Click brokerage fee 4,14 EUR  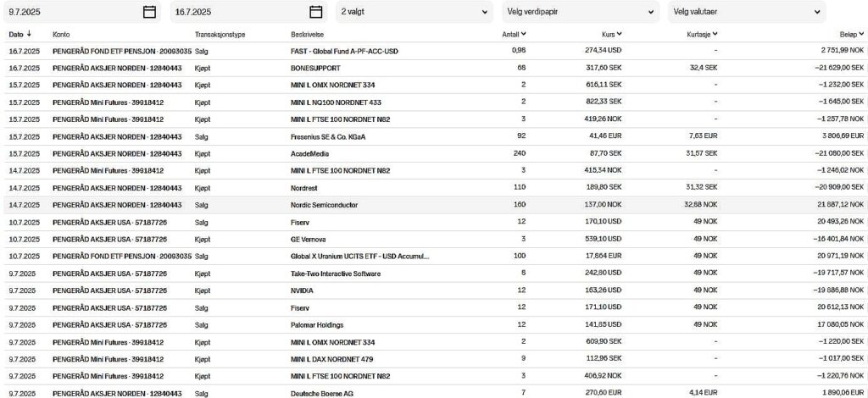click(704, 394)
